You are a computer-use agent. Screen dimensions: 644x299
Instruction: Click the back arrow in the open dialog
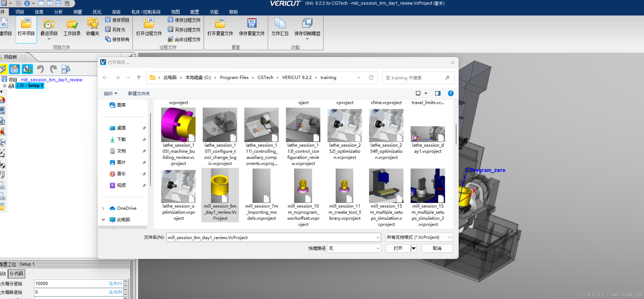[x=105, y=78]
